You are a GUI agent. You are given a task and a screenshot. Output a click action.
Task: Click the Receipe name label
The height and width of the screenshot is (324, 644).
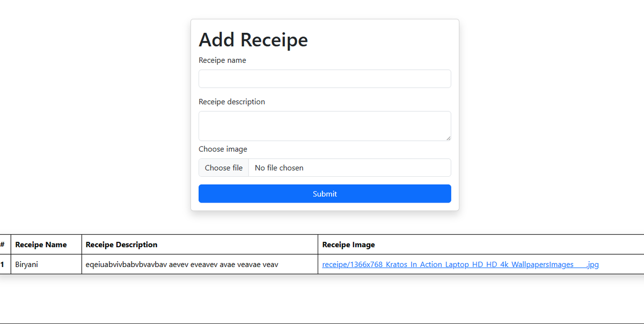(222, 60)
